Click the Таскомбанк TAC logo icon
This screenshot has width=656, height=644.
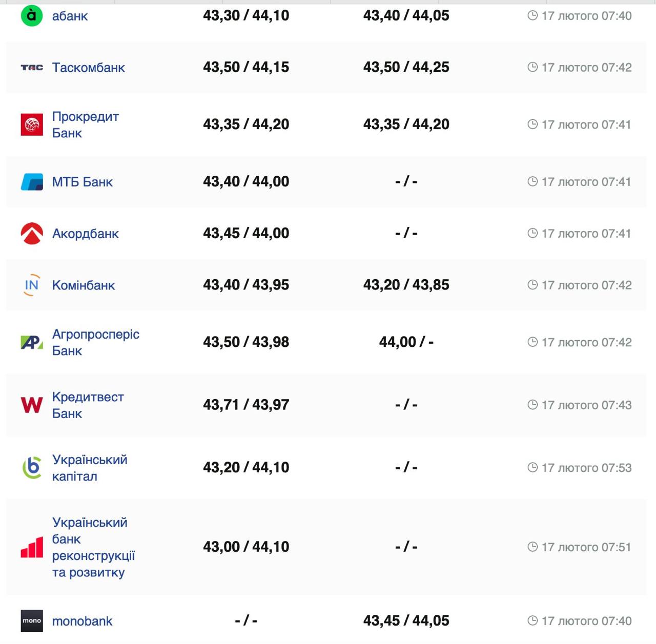coord(32,67)
